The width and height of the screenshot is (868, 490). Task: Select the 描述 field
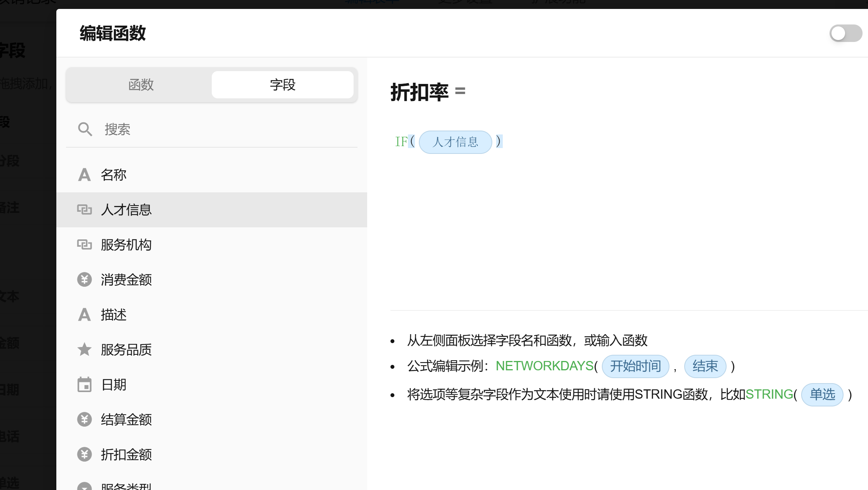click(114, 315)
